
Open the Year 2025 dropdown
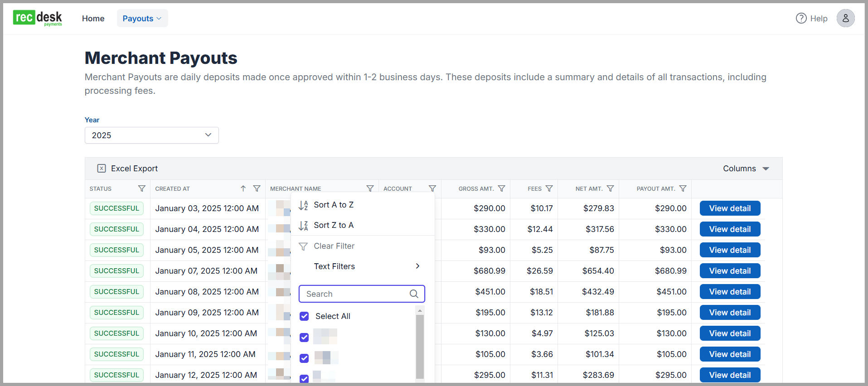tap(151, 135)
